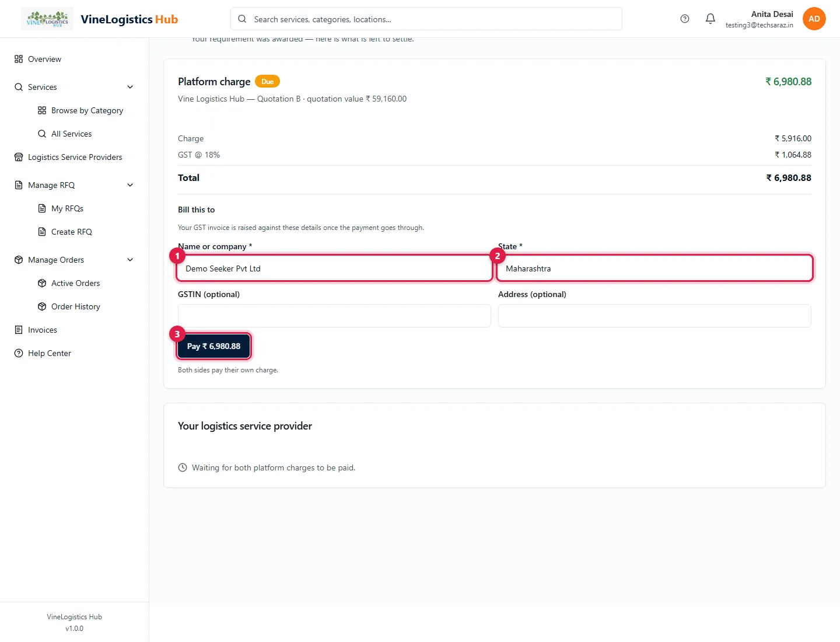Click the Browse by Category grid icon
The image size is (840, 642).
[x=42, y=110]
